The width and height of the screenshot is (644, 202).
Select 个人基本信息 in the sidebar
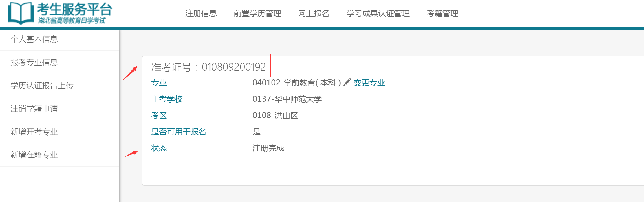[34, 39]
